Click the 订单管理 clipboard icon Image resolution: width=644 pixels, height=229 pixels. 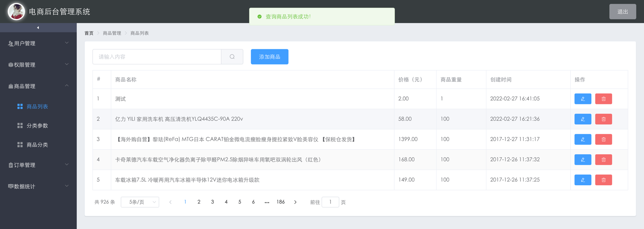pyautogui.click(x=11, y=165)
